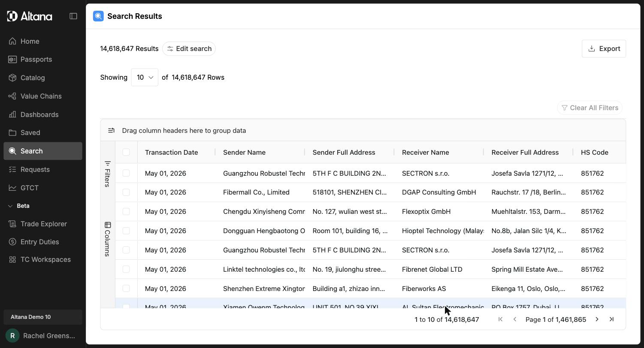Image resolution: width=644 pixels, height=348 pixels.
Task: Export the search results
Action: click(x=604, y=49)
